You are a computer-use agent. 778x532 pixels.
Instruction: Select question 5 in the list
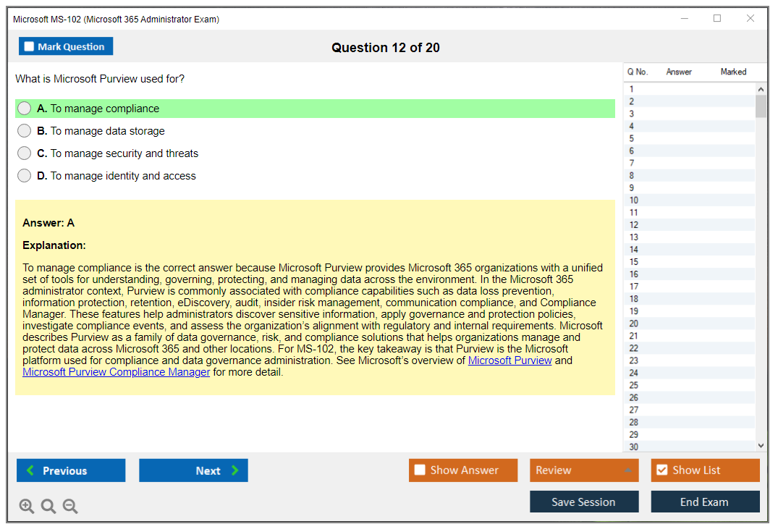click(x=690, y=138)
